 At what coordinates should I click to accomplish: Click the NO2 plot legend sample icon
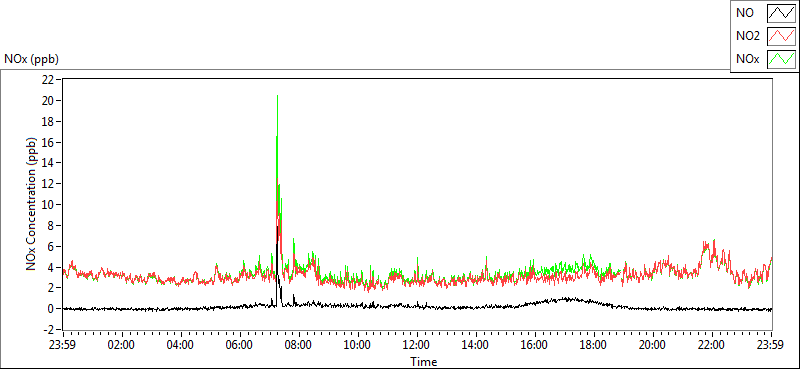pos(782,36)
